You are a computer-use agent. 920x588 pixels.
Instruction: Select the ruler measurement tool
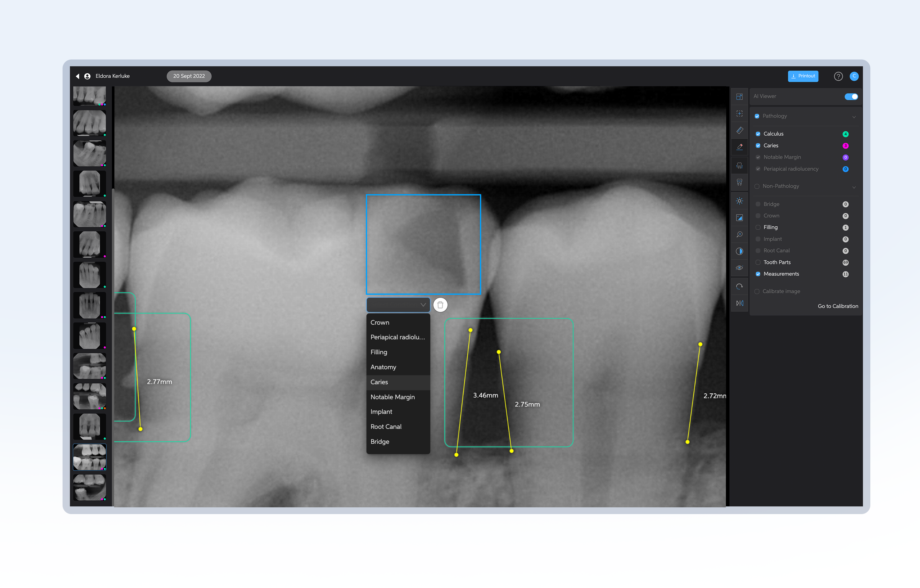click(x=739, y=130)
